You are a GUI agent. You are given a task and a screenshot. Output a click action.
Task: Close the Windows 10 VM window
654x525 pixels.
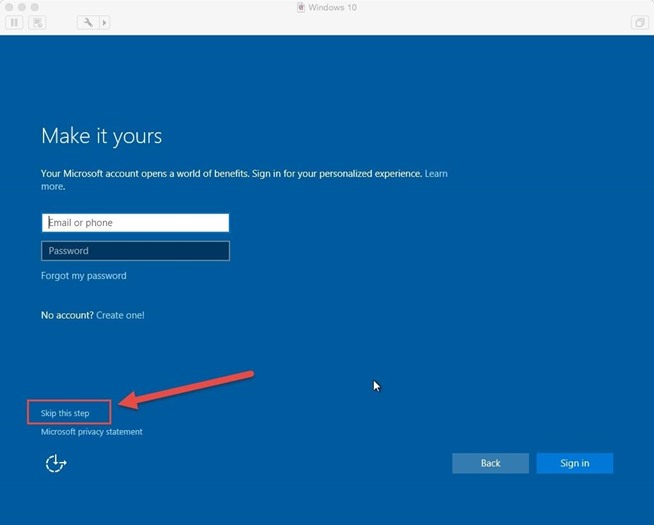tap(7, 7)
